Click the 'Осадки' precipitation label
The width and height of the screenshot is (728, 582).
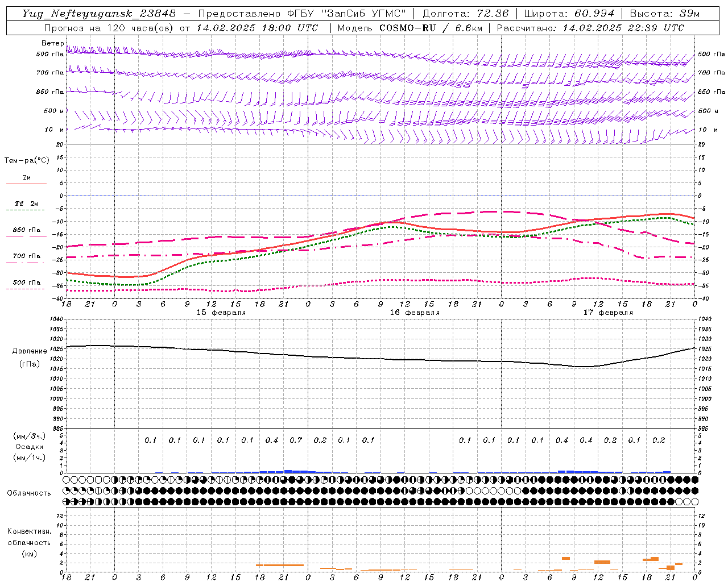click(29, 447)
